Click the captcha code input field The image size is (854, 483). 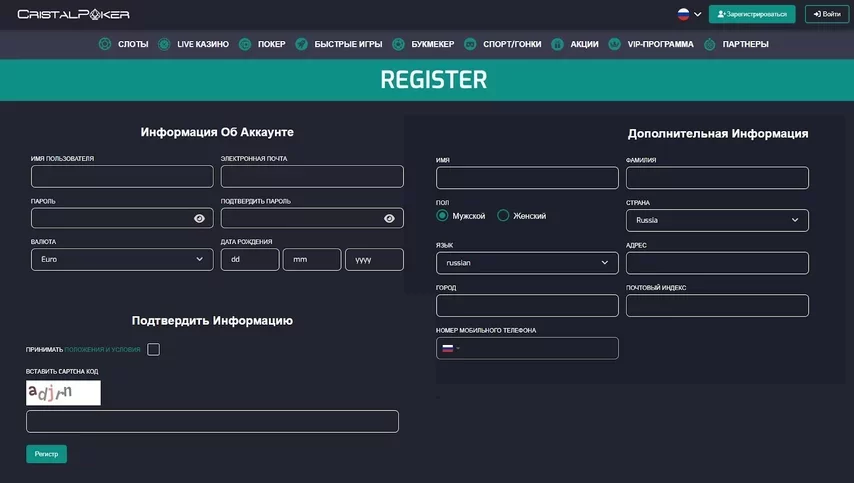212,421
